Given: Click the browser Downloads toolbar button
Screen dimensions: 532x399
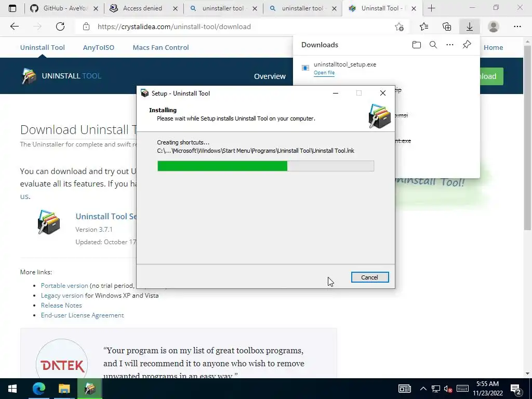Looking at the screenshot, I should [469, 26].
